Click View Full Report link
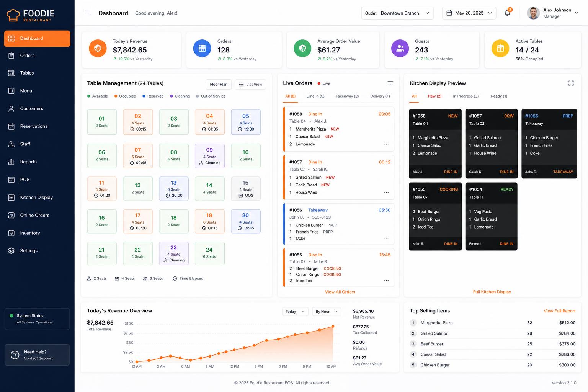 560,311
